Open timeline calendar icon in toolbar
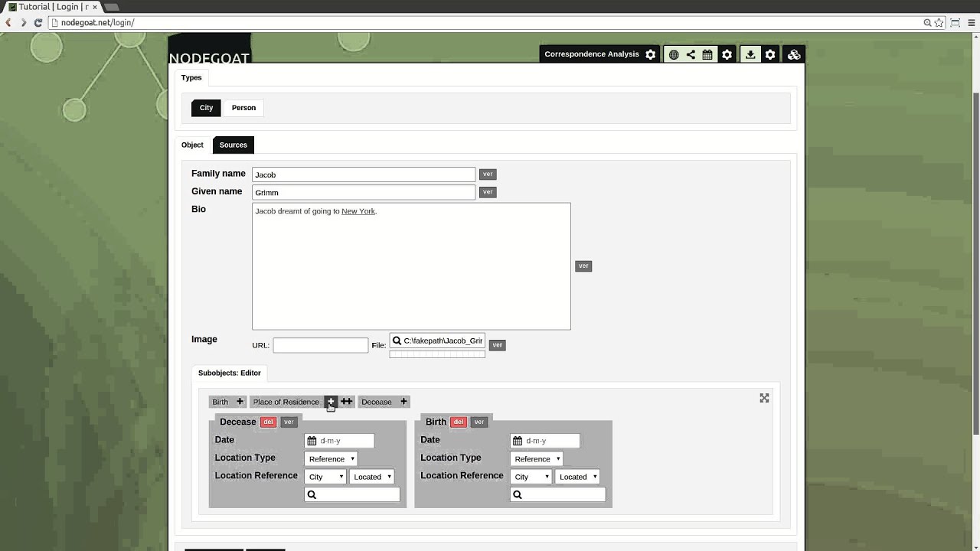This screenshot has height=551, width=980. (707, 54)
